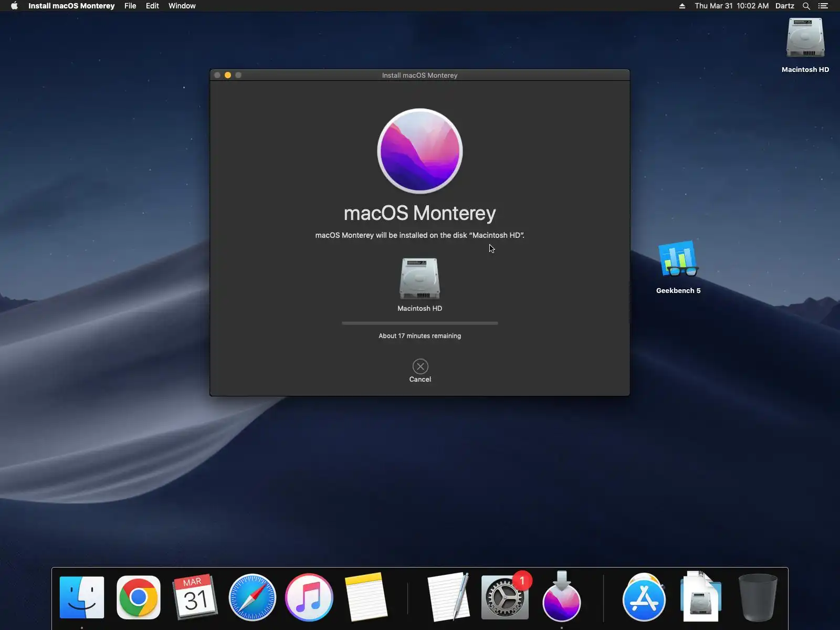This screenshot has width=840, height=630.
Task: Click Install macOS Monterey Dock icon
Action: coord(562,596)
